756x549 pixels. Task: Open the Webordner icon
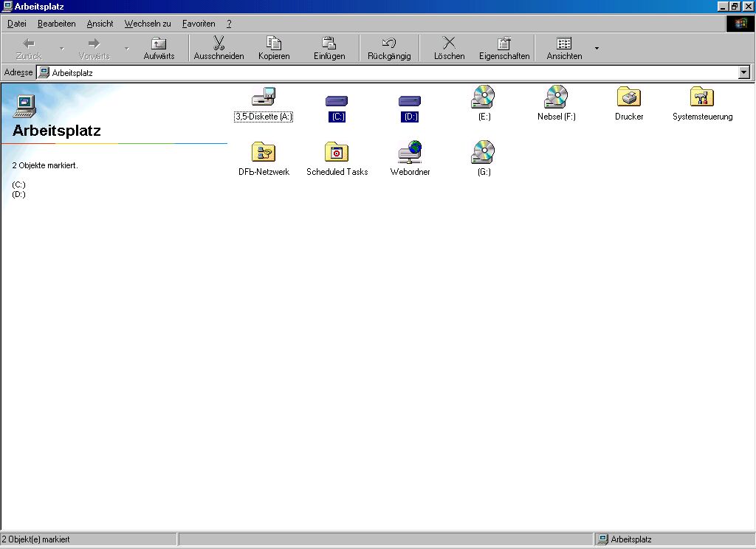tap(410, 152)
